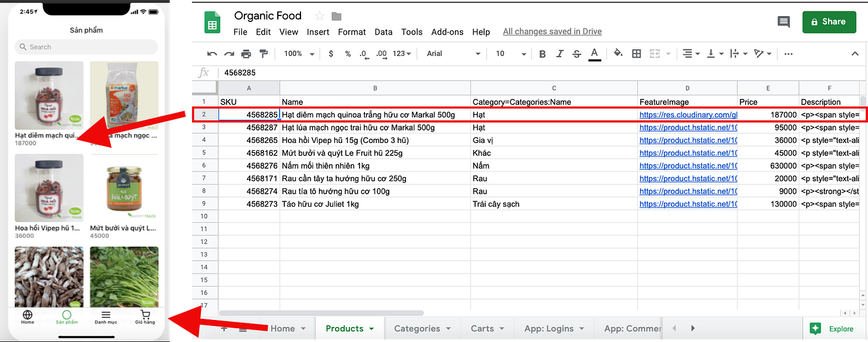868x342 pixels.
Task: Format cell as percent
Action: [348, 54]
